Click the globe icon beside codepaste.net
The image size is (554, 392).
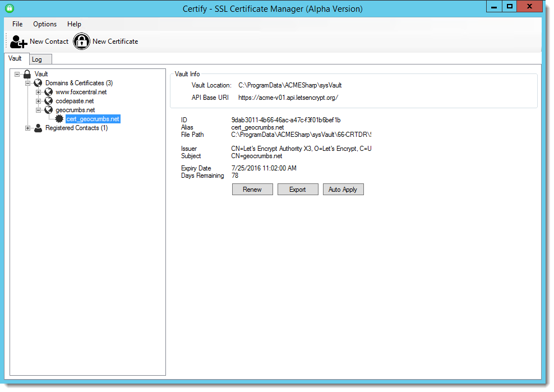(48, 100)
